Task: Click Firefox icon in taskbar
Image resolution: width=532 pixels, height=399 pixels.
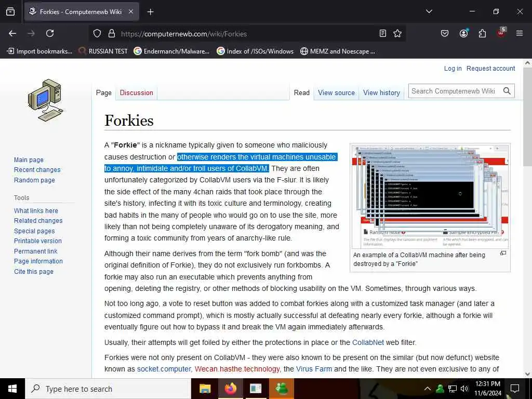Action: pos(230,389)
